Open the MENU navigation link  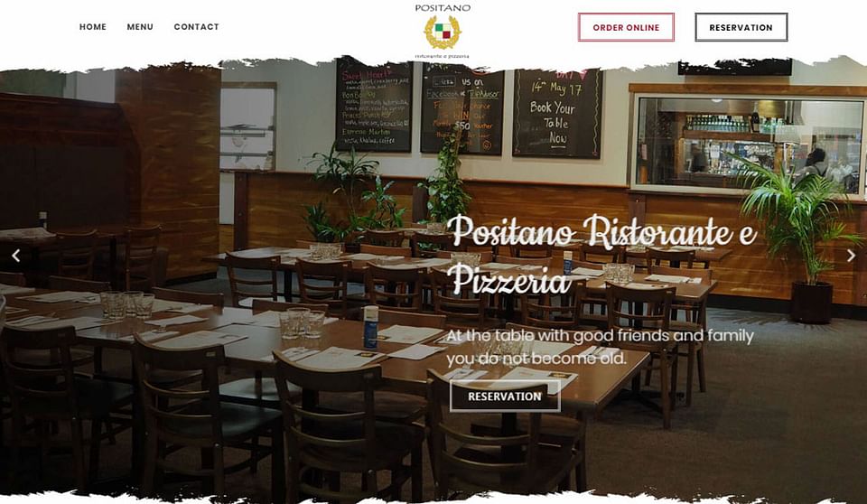click(140, 26)
